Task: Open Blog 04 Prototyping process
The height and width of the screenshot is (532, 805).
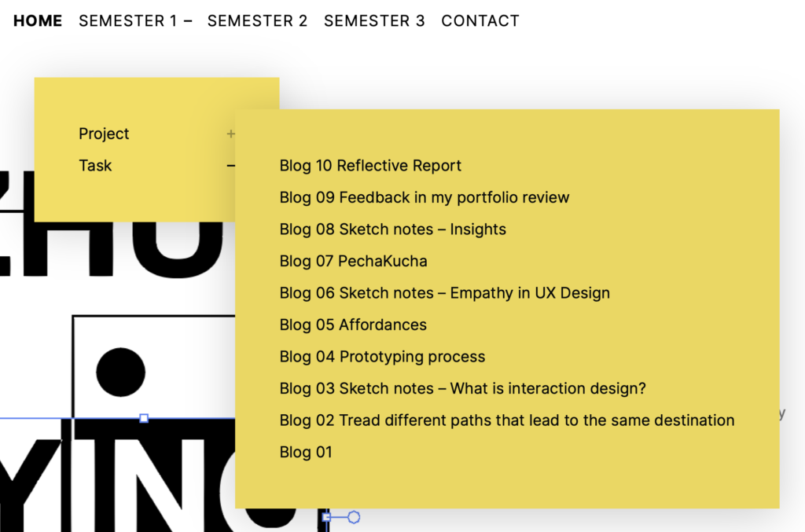Action: 383,357
